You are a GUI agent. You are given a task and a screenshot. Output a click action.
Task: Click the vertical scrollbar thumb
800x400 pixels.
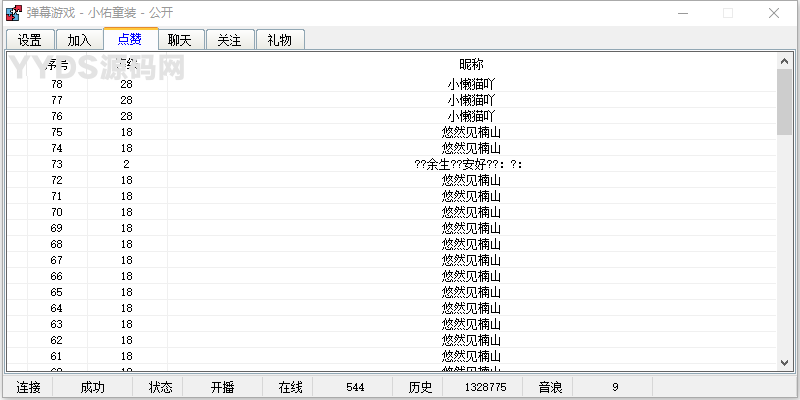(784, 102)
